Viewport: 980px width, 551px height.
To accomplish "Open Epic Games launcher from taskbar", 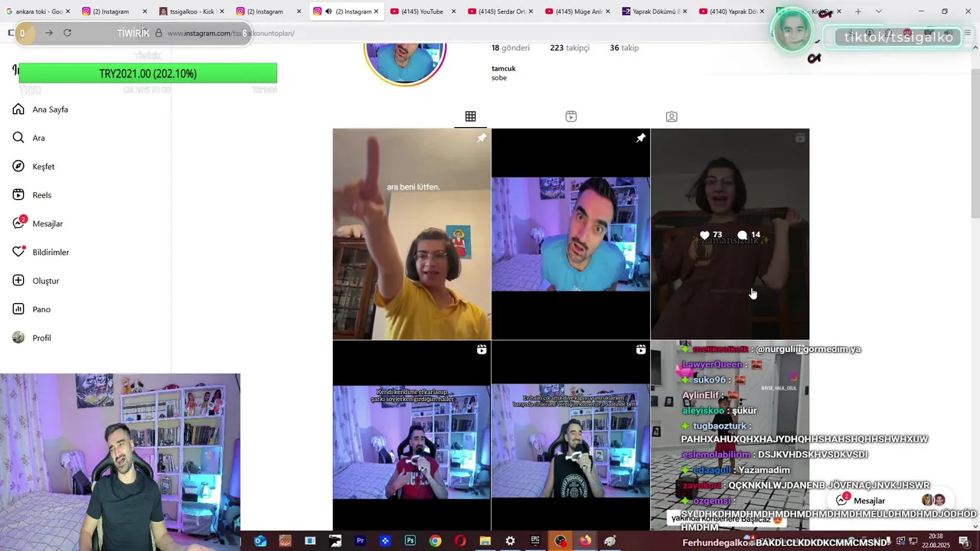I will coord(535,541).
